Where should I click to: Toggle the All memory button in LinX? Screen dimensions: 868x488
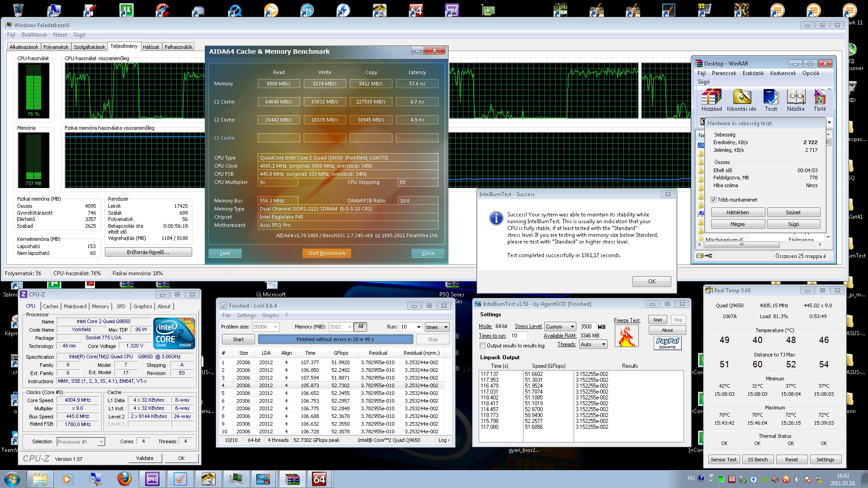[x=360, y=327]
